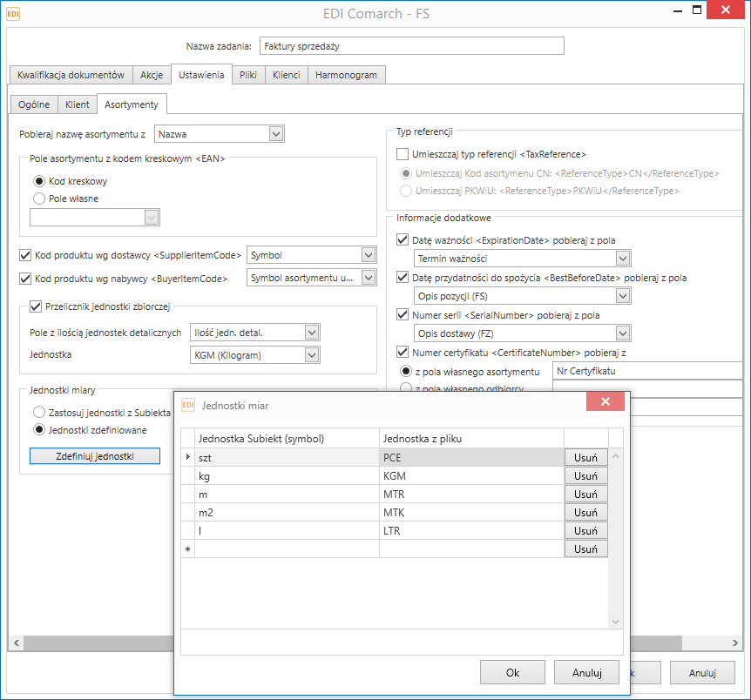The width and height of the screenshot is (751, 700).
Task: Click the new row asterisk marker
Action: [188, 549]
